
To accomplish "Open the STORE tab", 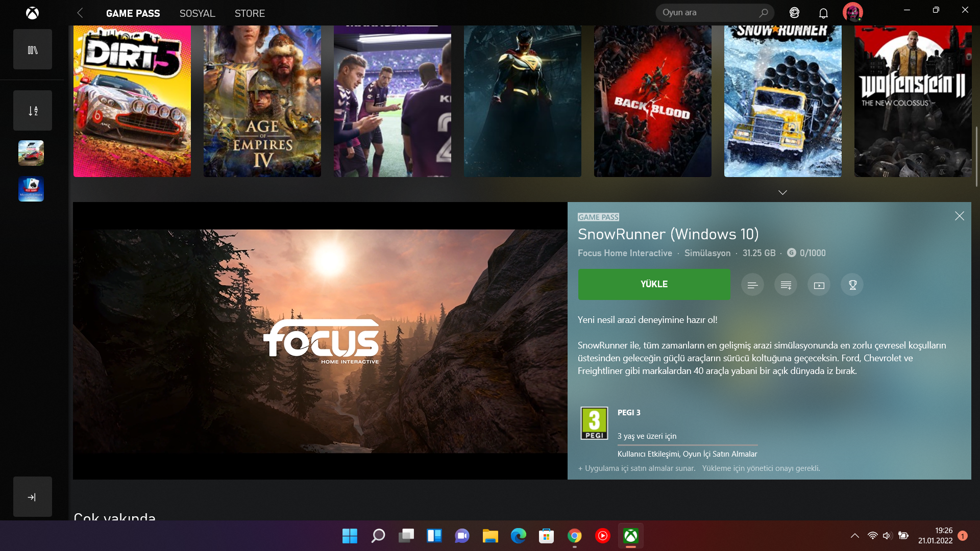I will [x=250, y=13].
